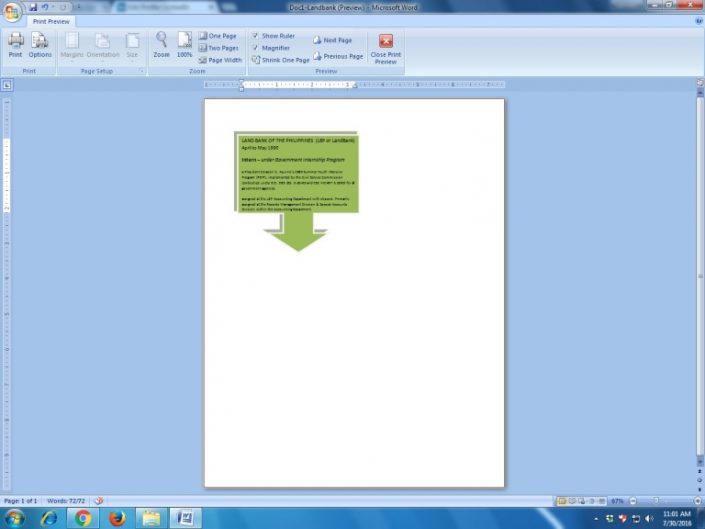Click the right indent marker on ruler
Screen dimensions: 705x529
pyautogui.click(x=355, y=86)
